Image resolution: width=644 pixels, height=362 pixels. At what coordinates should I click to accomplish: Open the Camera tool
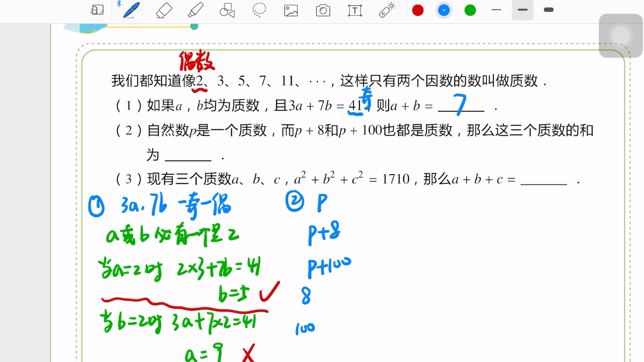pyautogui.click(x=323, y=10)
